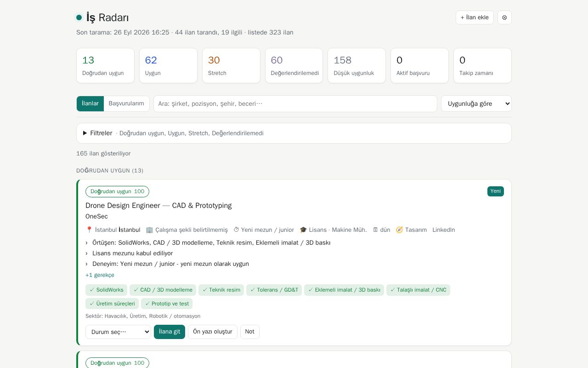Click the location pin icon beside İstanbul

[x=89, y=230]
